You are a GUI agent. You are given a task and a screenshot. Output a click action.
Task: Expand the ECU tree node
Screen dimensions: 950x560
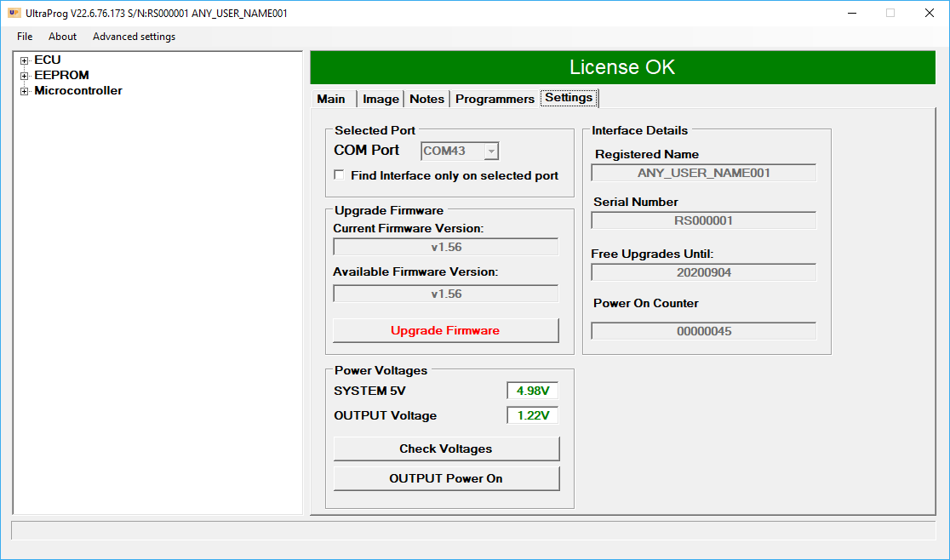25,60
